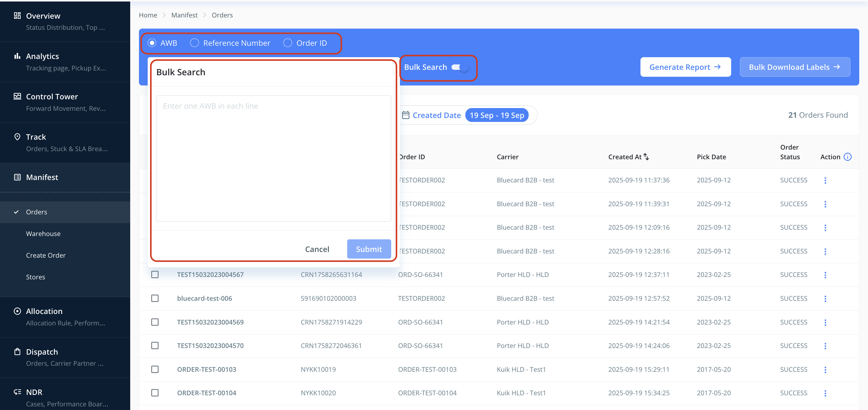868x410 pixels.
Task: Open action menu for ORDER-TEST-00103 row
Action: tap(825, 370)
